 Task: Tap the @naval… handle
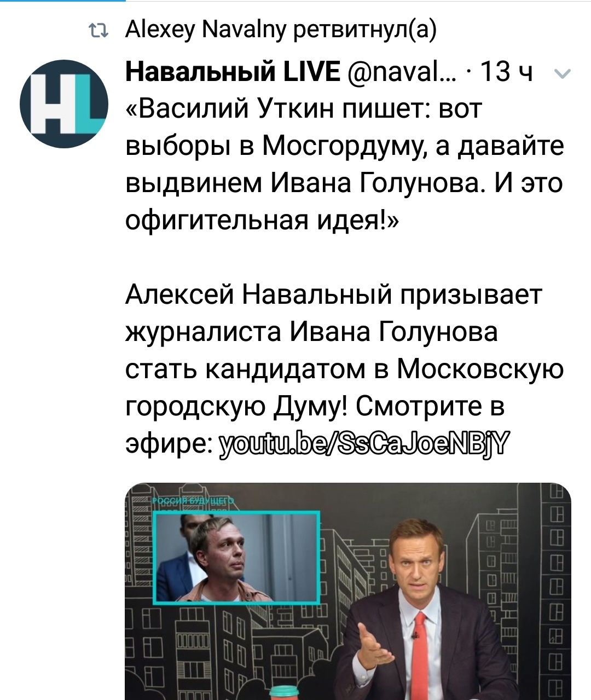click(401, 72)
